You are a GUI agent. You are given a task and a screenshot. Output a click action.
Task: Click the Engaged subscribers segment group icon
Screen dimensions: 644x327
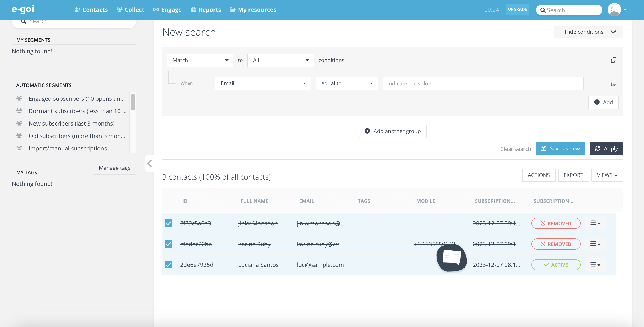(x=19, y=98)
